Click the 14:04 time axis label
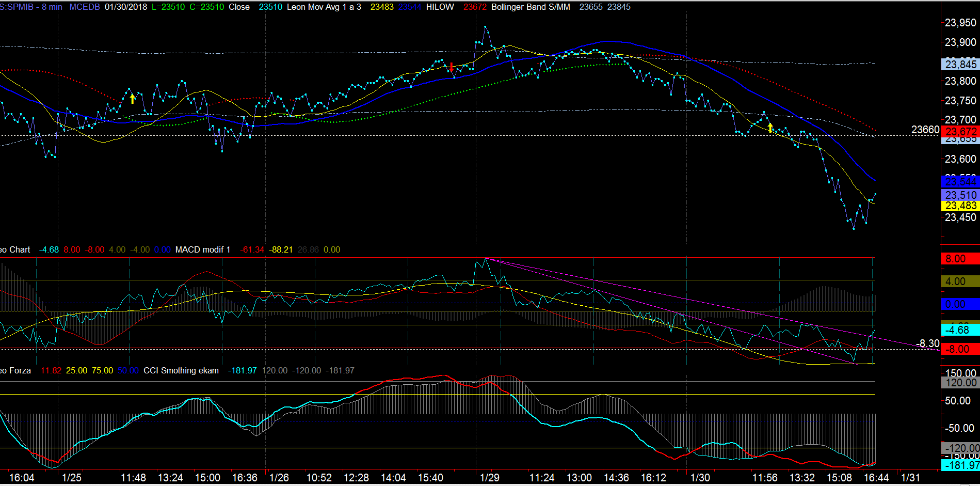Image resolution: width=980 pixels, height=486 pixels. coord(393,478)
